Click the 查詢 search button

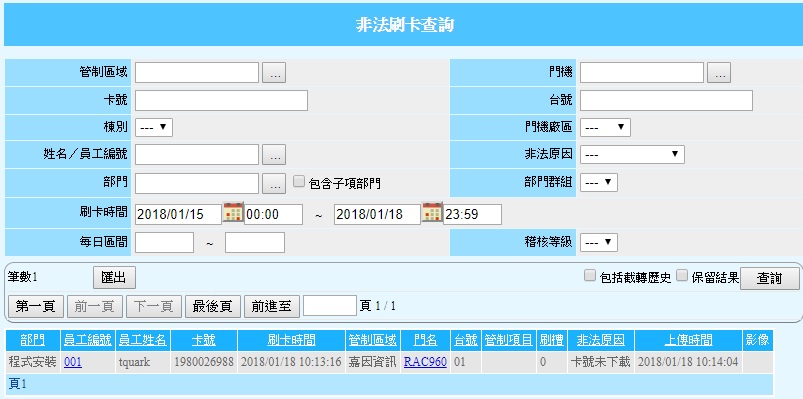point(770,279)
